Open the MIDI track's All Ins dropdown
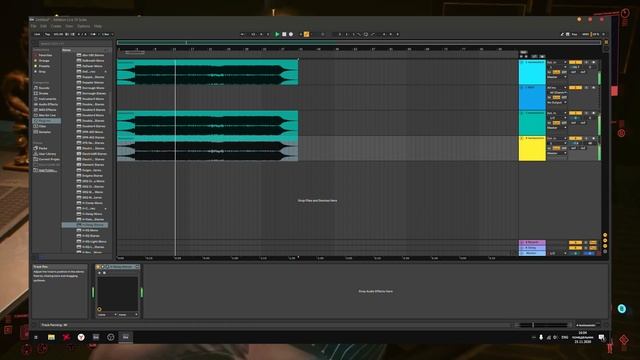The width and height of the screenshot is (640, 360). click(557, 88)
